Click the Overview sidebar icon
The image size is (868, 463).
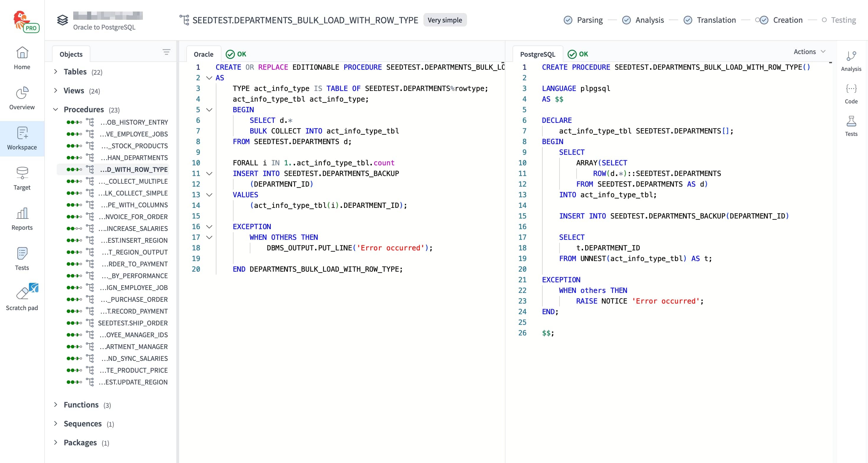[x=22, y=98]
